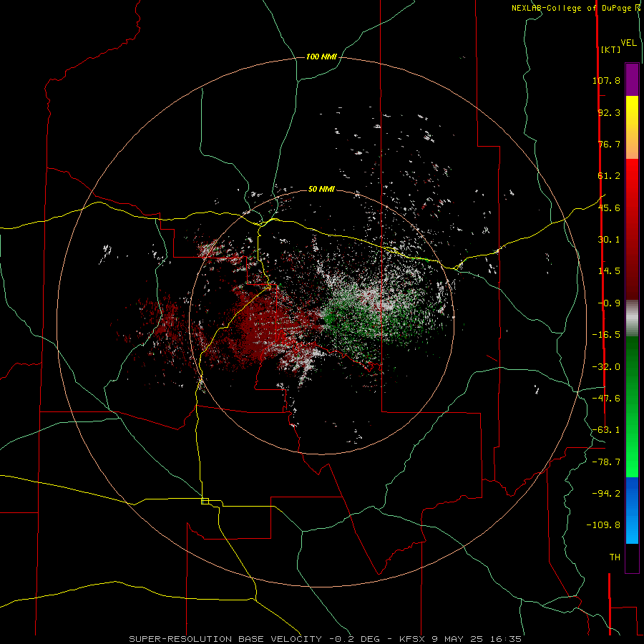Click the 45.6 value on the velocity scale

tap(609, 208)
